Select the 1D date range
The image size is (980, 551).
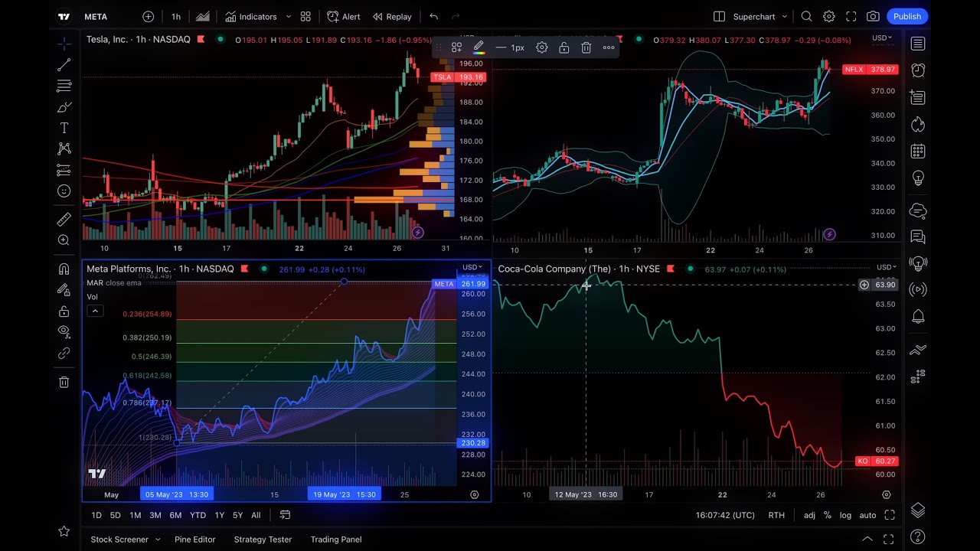(96, 515)
